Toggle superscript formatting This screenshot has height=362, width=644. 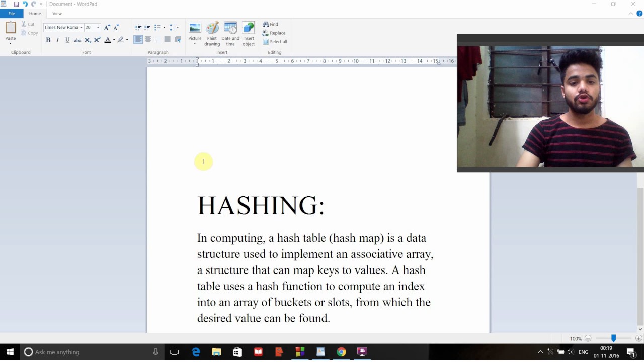tap(97, 40)
